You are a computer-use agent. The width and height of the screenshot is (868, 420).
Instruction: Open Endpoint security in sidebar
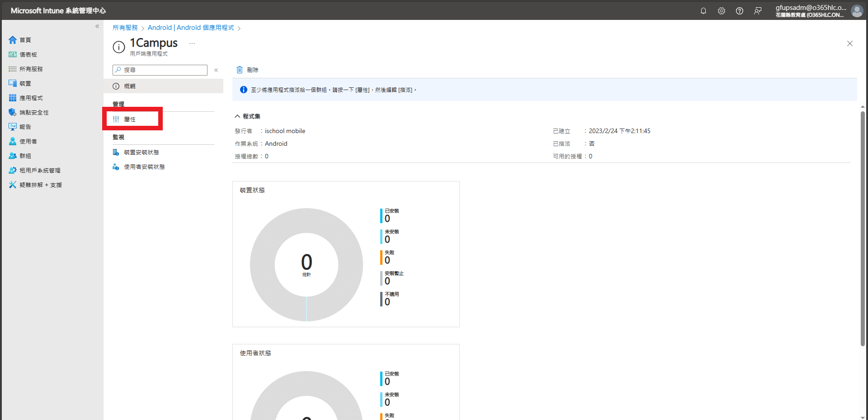34,112
